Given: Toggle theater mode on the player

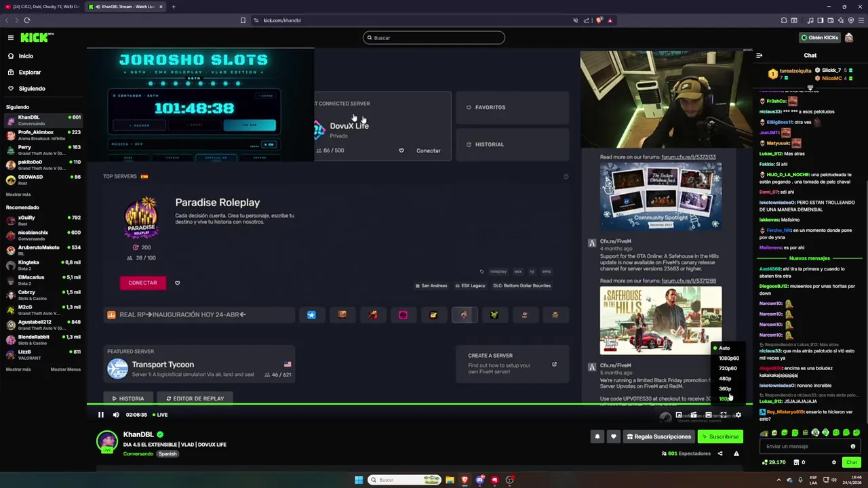Looking at the screenshot, I should [x=708, y=415].
